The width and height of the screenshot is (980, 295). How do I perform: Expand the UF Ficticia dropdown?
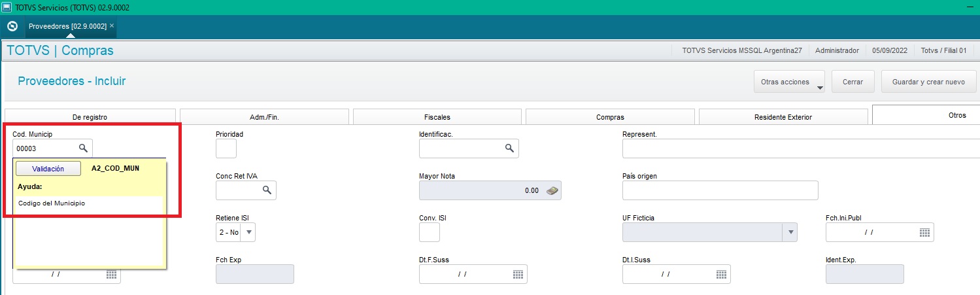[x=790, y=232]
